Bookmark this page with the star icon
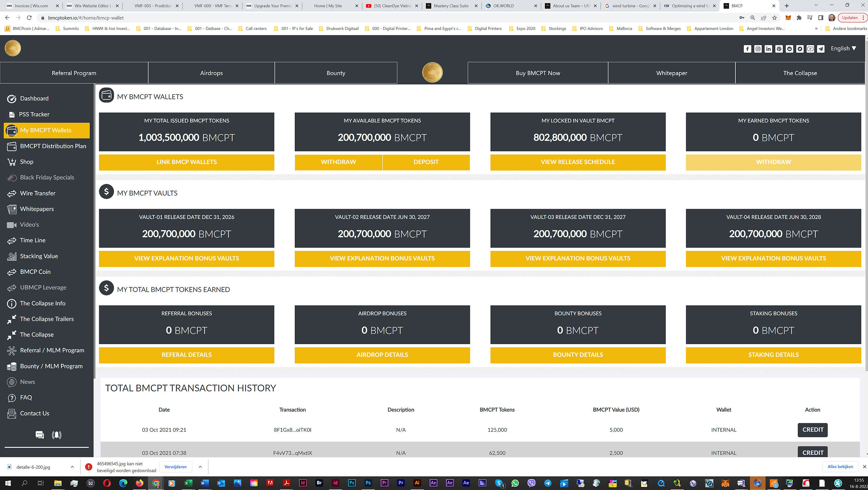868x490 pixels. coord(774,18)
